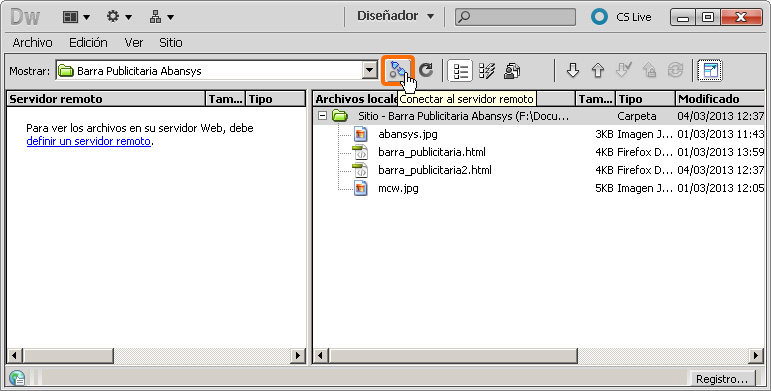Open the Registro log button
The height and width of the screenshot is (391, 771).
pyautogui.click(x=722, y=379)
